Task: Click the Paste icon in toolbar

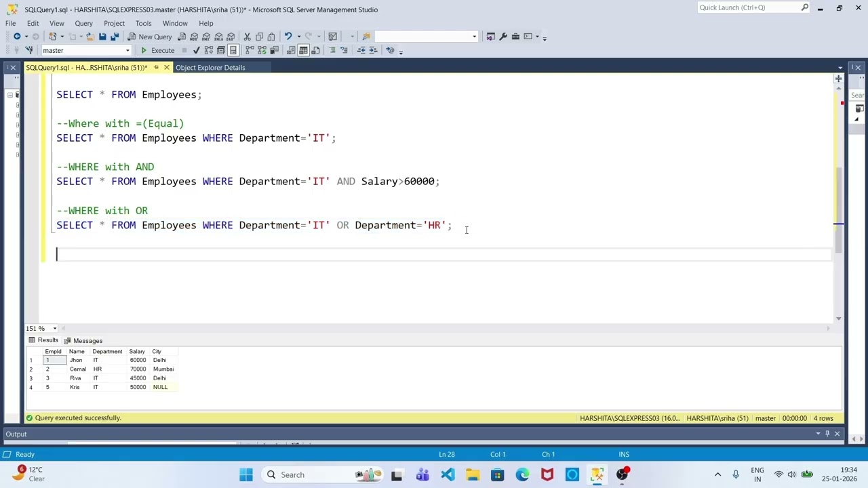Action: [x=271, y=37]
